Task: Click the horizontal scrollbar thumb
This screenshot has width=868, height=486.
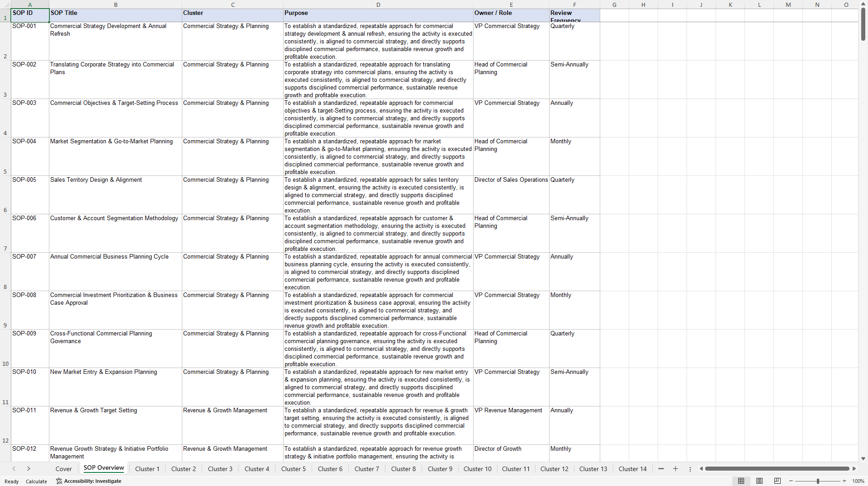Action: click(x=777, y=469)
